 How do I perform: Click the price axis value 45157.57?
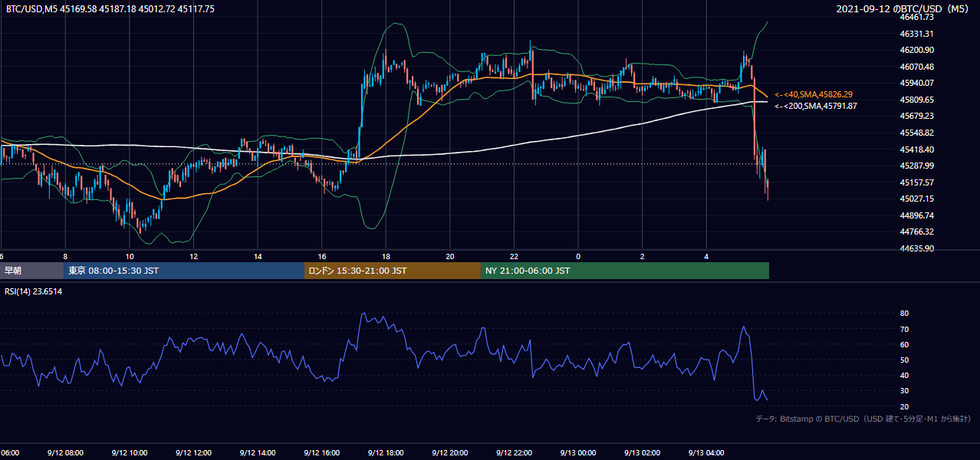pyautogui.click(x=916, y=182)
